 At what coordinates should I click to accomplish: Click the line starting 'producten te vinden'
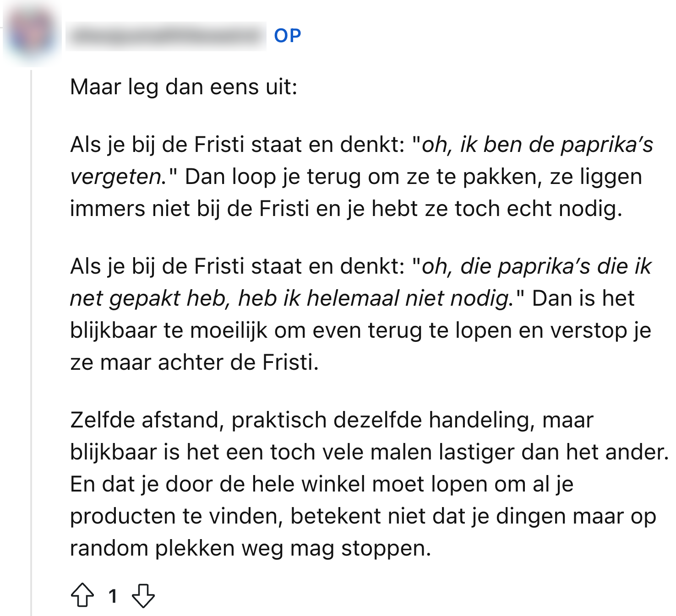363,516
